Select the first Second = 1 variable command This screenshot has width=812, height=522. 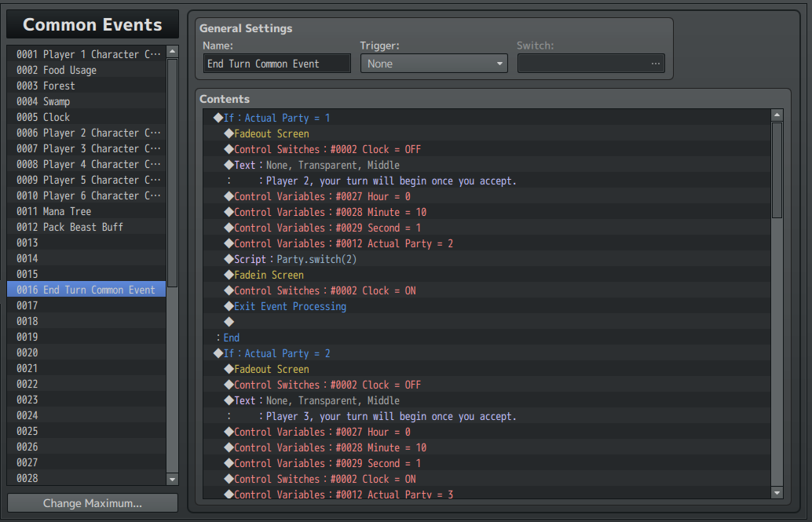pos(486,228)
